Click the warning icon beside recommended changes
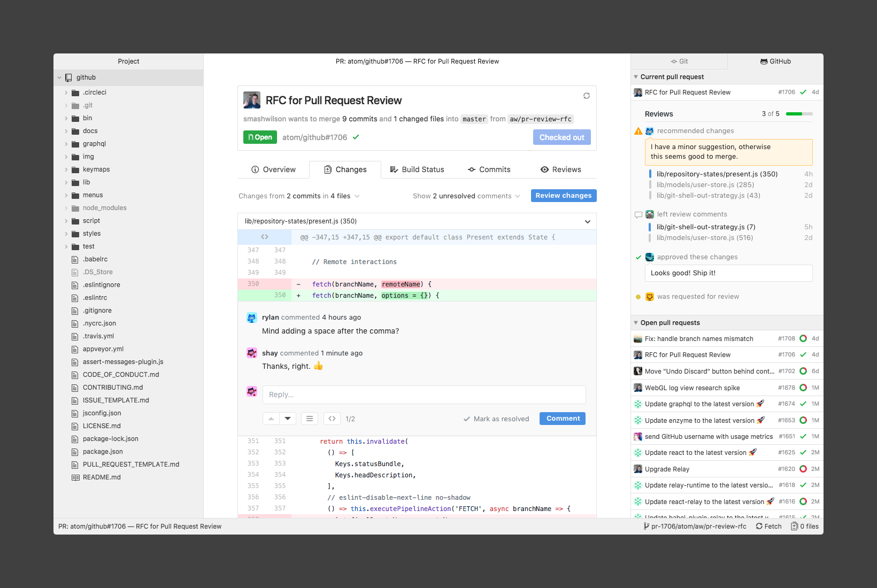The height and width of the screenshot is (588, 877). point(638,131)
